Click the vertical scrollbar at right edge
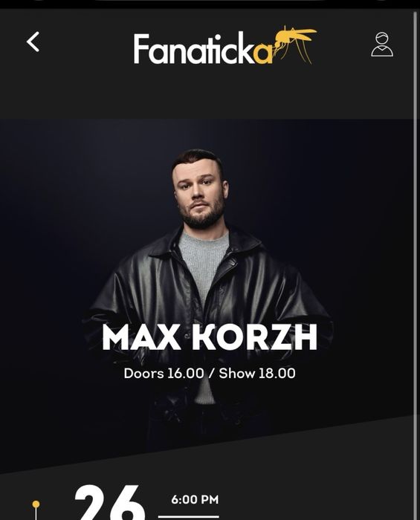Viewport: 420px width, 520px height. [415, 265]
